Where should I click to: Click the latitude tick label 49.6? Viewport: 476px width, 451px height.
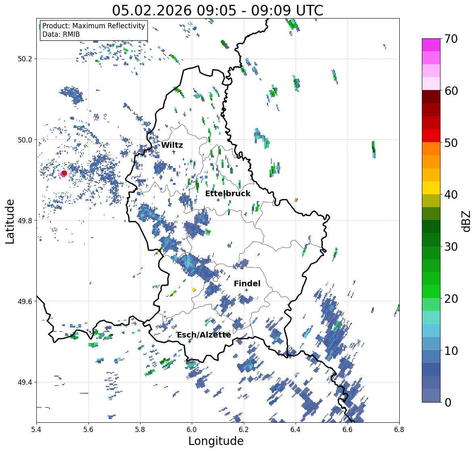coord(25,301)
